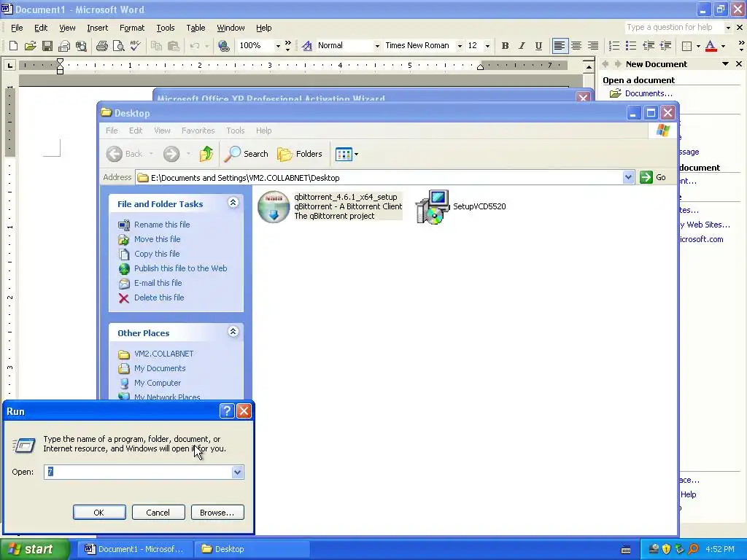Click OK in the Run dialog
This screenshot has height=560, width=747.
pyautogui.click(x=99, y=513)
